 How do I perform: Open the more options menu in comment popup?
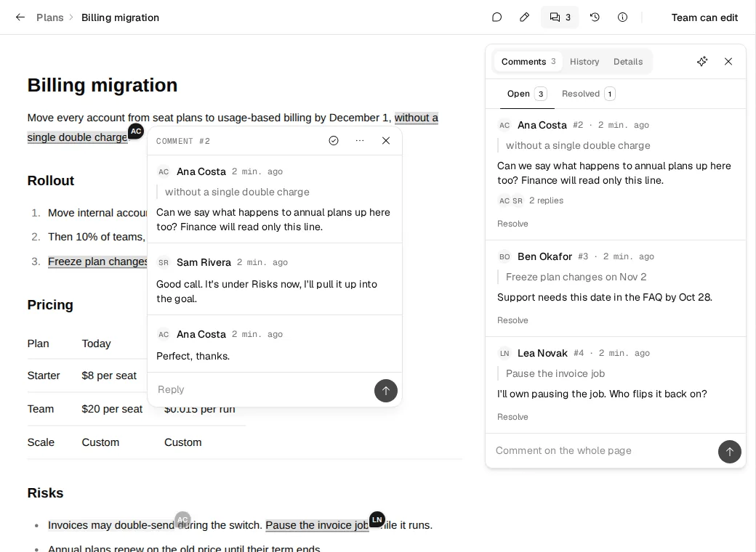360,141
